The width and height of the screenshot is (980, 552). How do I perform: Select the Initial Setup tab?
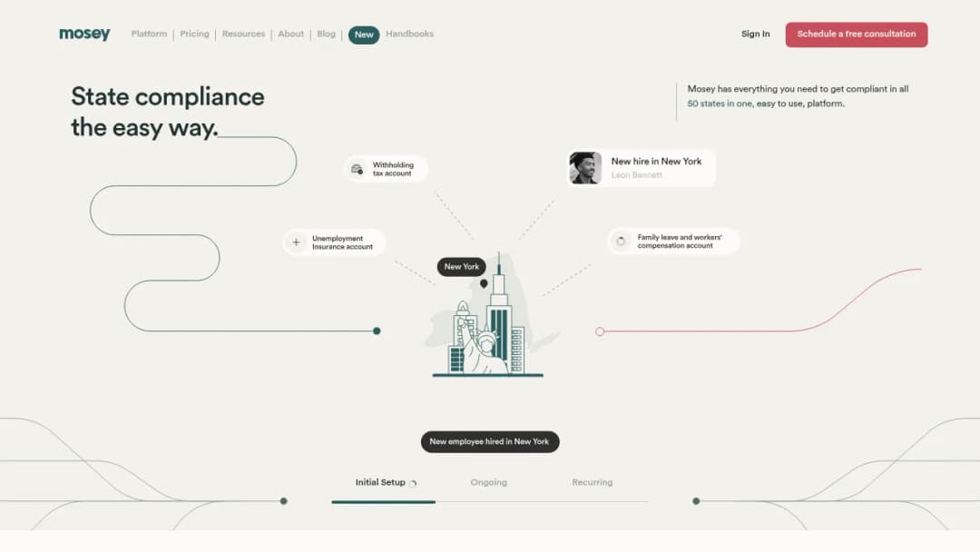(x=380, y=483)
